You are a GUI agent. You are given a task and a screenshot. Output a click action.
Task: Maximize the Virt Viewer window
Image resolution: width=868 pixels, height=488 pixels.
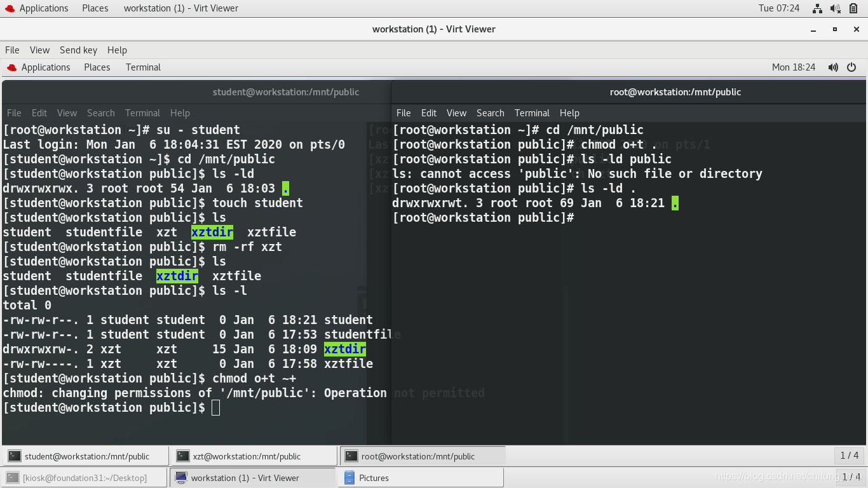835,29
